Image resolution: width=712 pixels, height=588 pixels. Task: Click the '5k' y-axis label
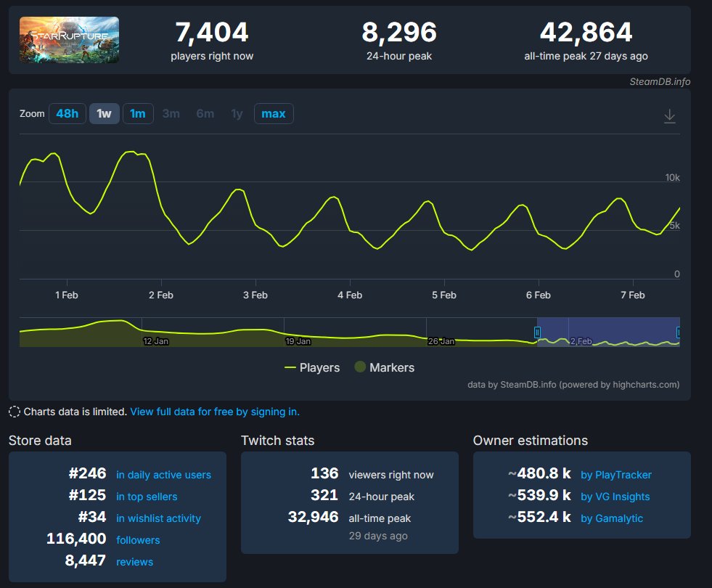click(x=675, y=226)
